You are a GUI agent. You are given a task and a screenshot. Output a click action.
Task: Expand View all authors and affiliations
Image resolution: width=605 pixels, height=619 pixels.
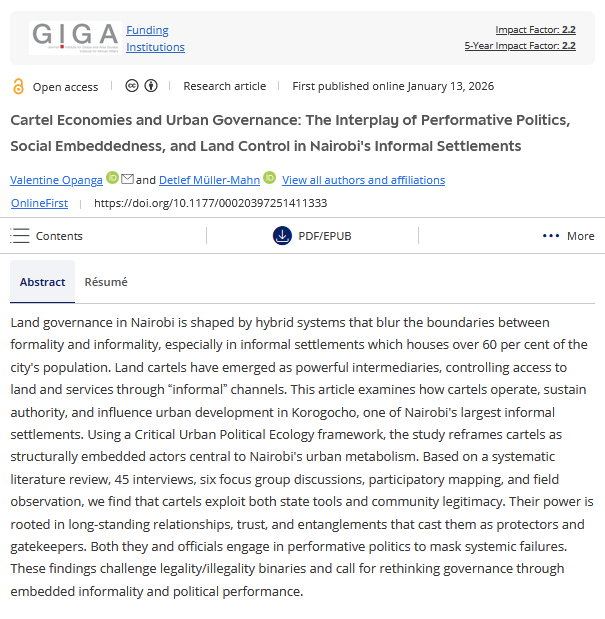[363, 180]
